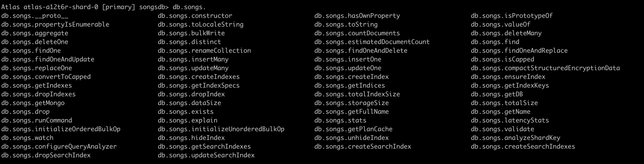Click db.songs.updateSearchIndex entry
The image size is (644, 164).
pyautogui.click(x=206, y=155)
